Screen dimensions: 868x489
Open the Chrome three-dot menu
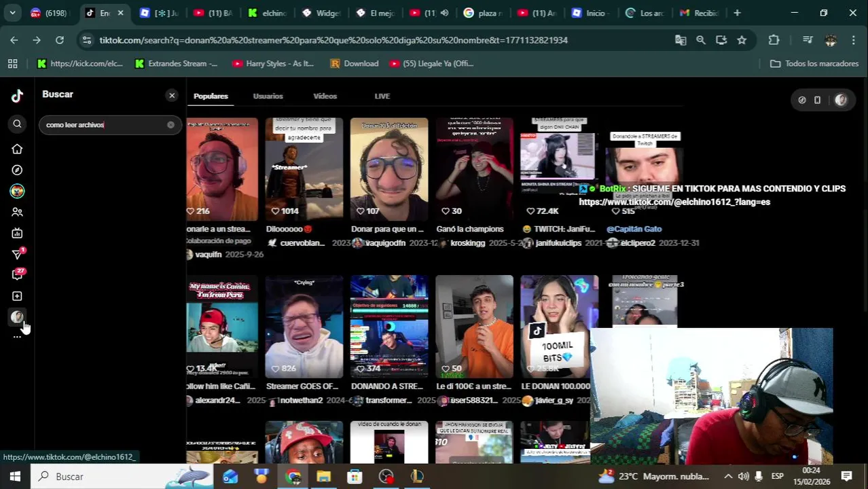854,40
